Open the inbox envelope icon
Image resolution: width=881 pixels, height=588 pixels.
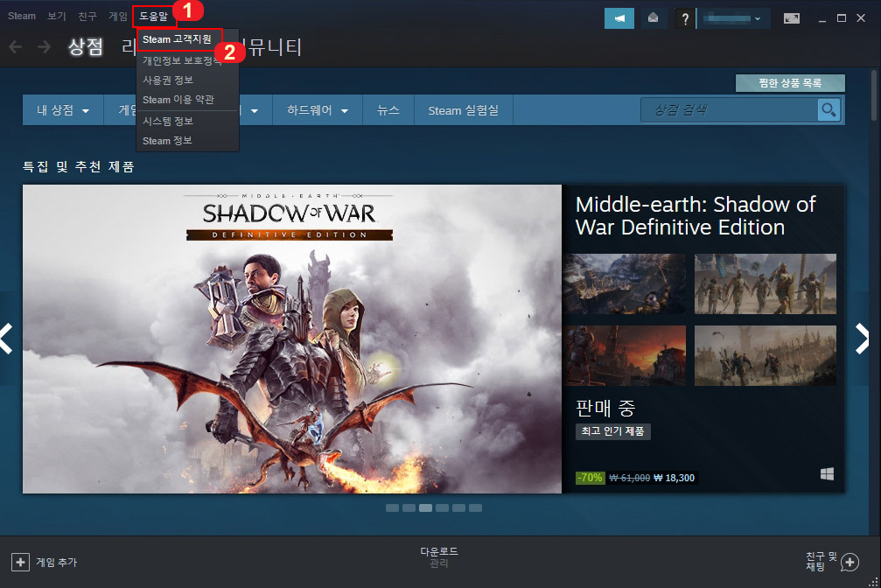click(653, 18)
